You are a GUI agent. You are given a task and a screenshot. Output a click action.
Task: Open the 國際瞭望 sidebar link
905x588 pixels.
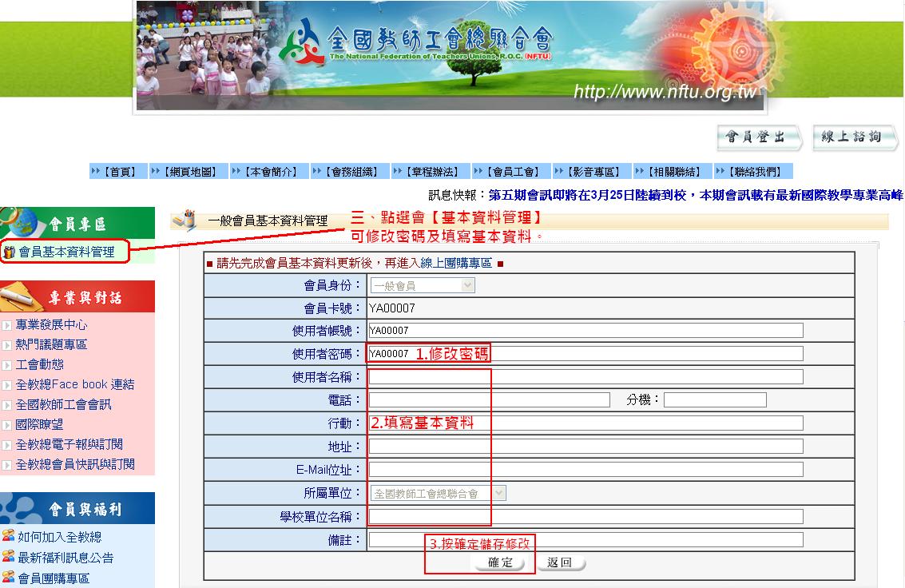point(40,425)
